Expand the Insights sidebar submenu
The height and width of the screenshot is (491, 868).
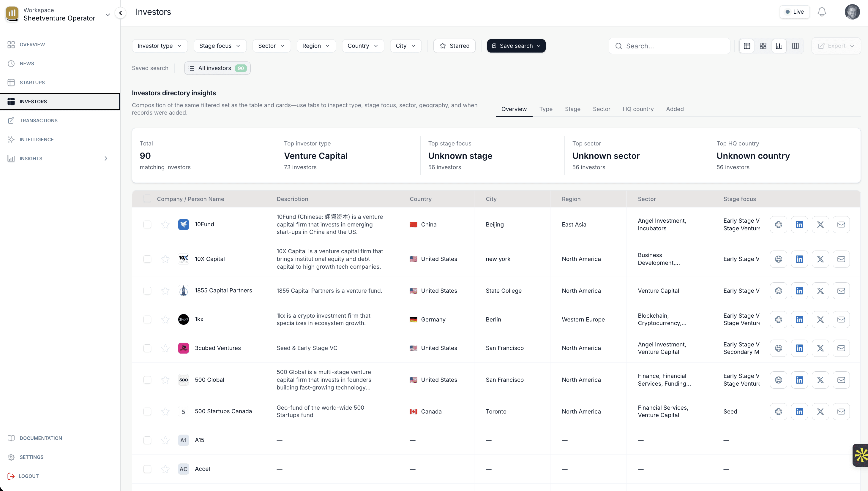pyautogui.click(x=106, y=159)
